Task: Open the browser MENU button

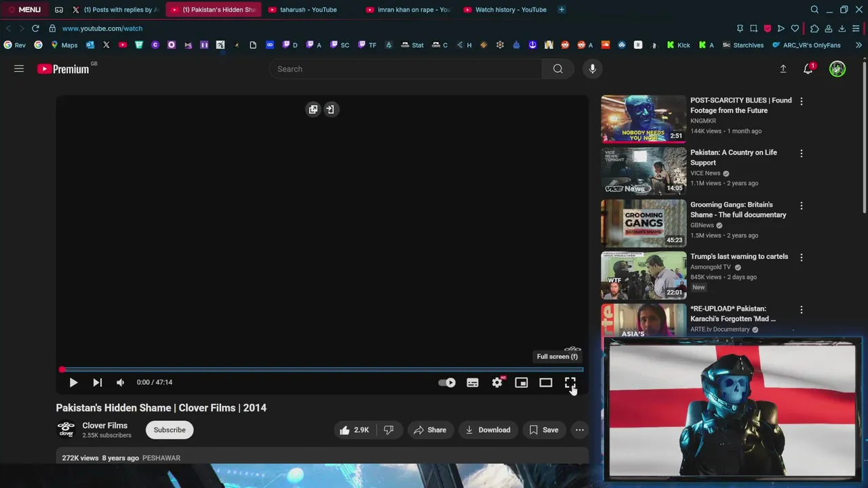Action: tap(24, 9)
